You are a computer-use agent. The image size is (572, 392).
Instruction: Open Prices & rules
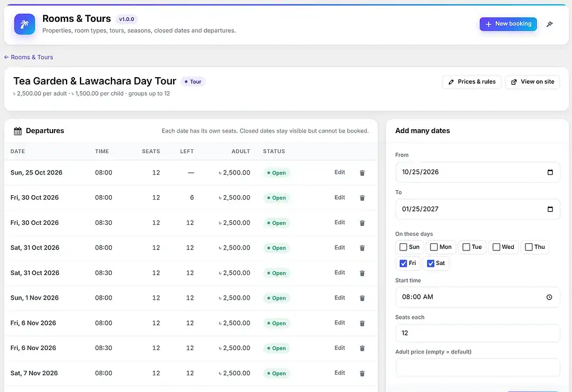tap(472, 82)
